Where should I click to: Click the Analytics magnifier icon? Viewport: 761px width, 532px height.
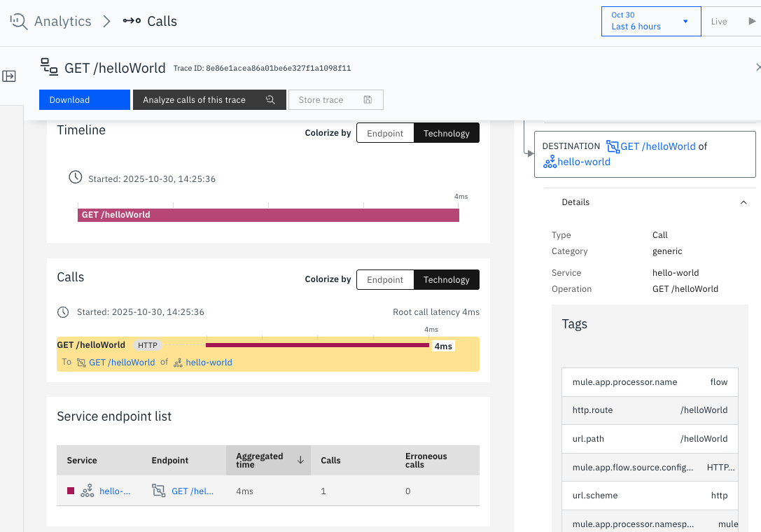pyautogui.click(x=19, y=21)
